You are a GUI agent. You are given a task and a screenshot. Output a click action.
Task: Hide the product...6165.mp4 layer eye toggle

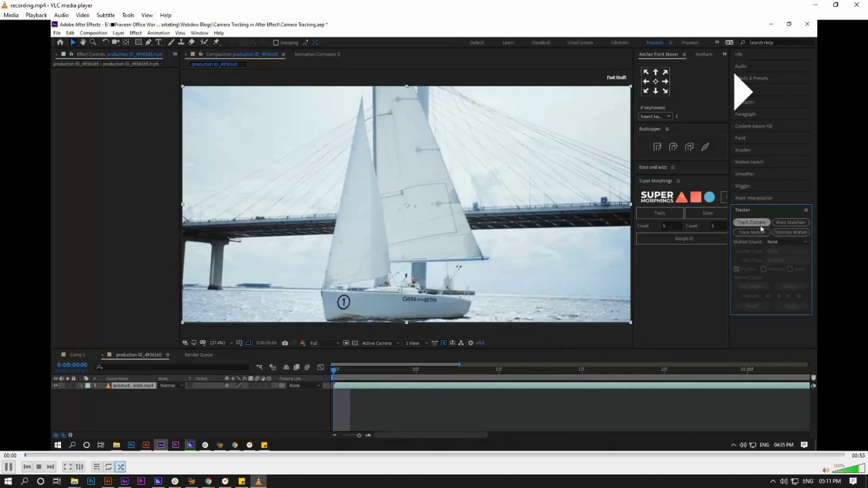click(56, 386)
